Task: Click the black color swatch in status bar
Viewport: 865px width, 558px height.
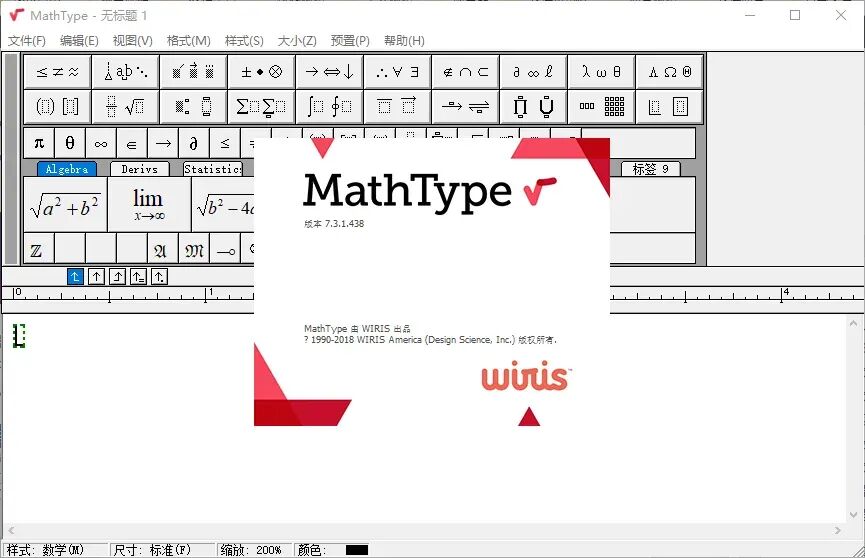Action: click(x=356, y=550)
